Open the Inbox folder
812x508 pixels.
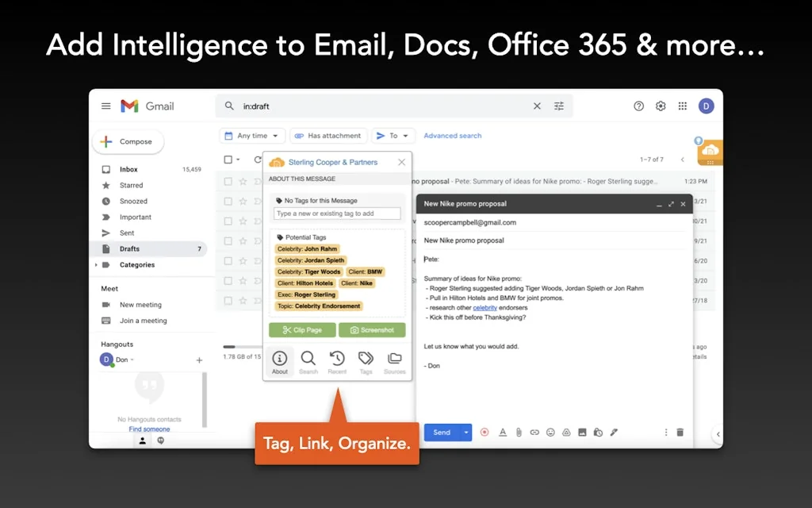pos(150,170)
